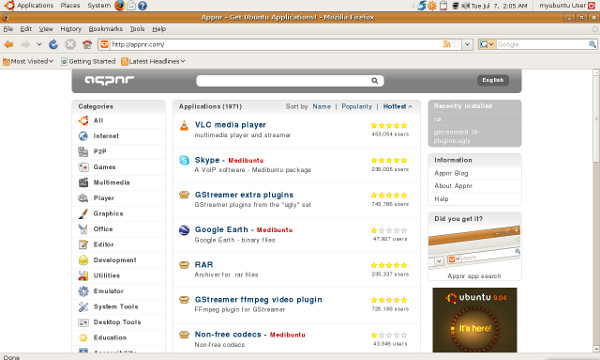Click the appnr logo in the header
This screenshot has height=360, width=600.
point(109,80)
